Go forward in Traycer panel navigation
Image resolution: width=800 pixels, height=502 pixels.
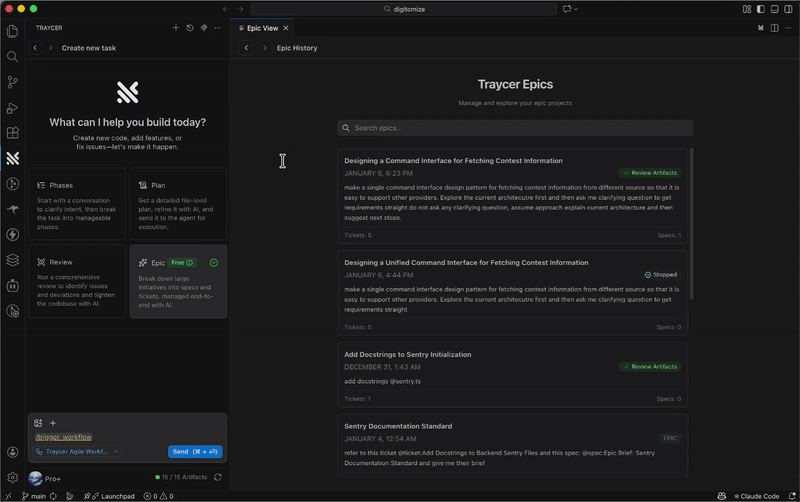coord(50,47)
